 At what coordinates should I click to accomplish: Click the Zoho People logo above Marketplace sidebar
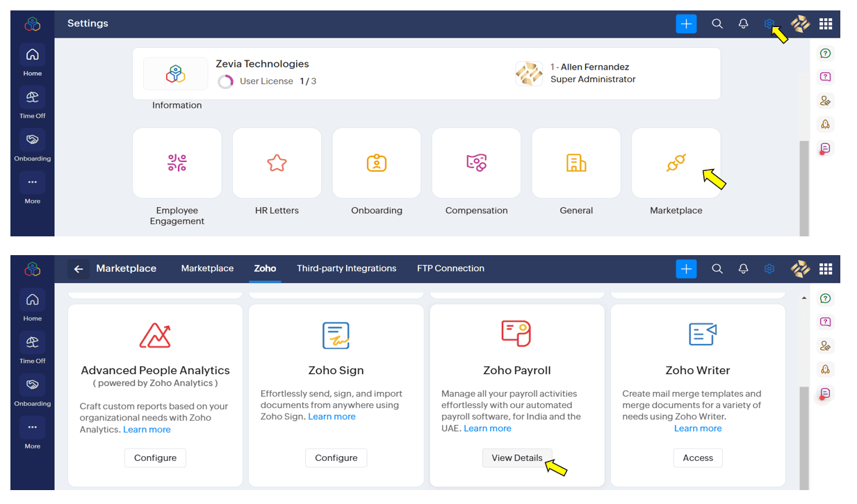33,270
